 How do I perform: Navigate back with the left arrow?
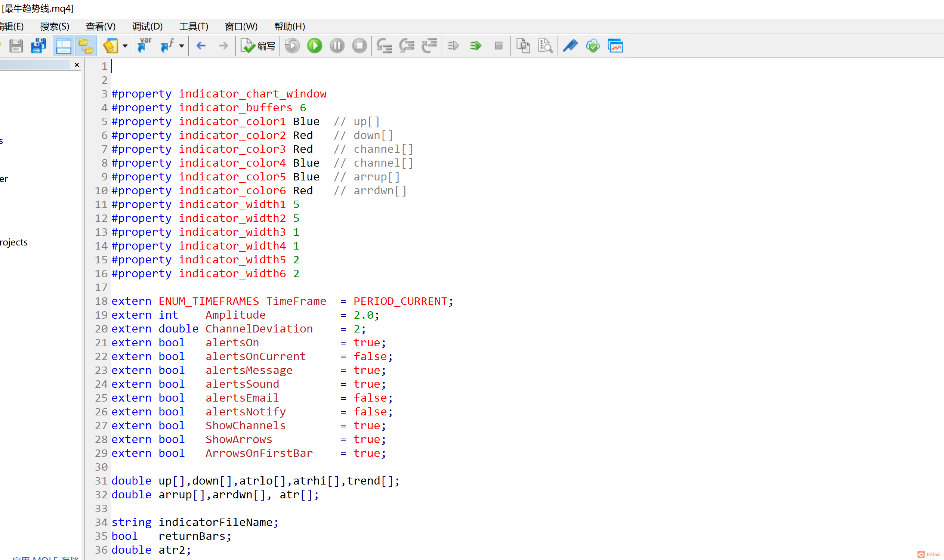point(201,46)
